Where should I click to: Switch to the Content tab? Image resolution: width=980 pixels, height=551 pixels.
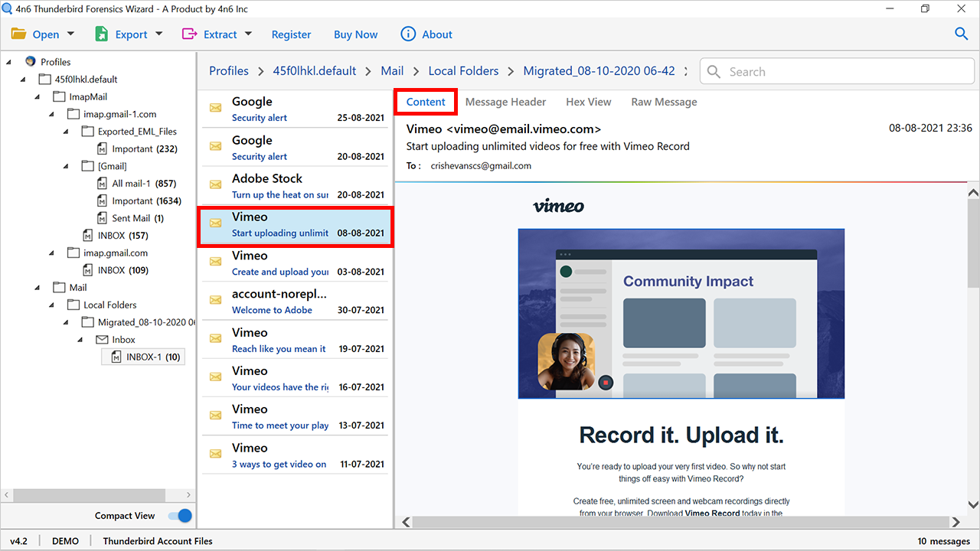(x=426, y=102)
